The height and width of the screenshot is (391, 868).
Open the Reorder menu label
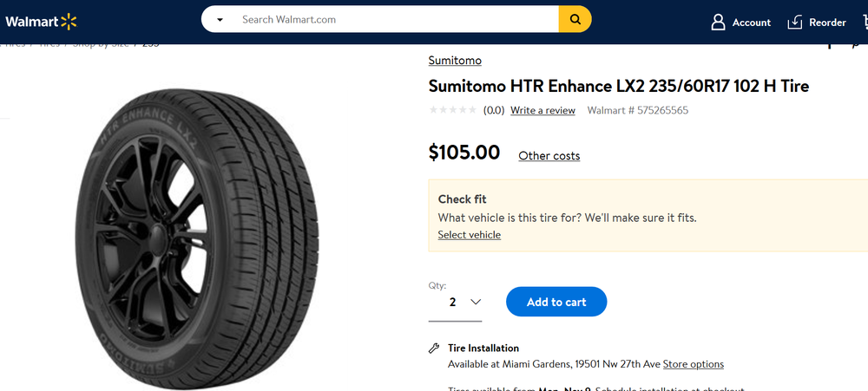(x=827, y=23)
